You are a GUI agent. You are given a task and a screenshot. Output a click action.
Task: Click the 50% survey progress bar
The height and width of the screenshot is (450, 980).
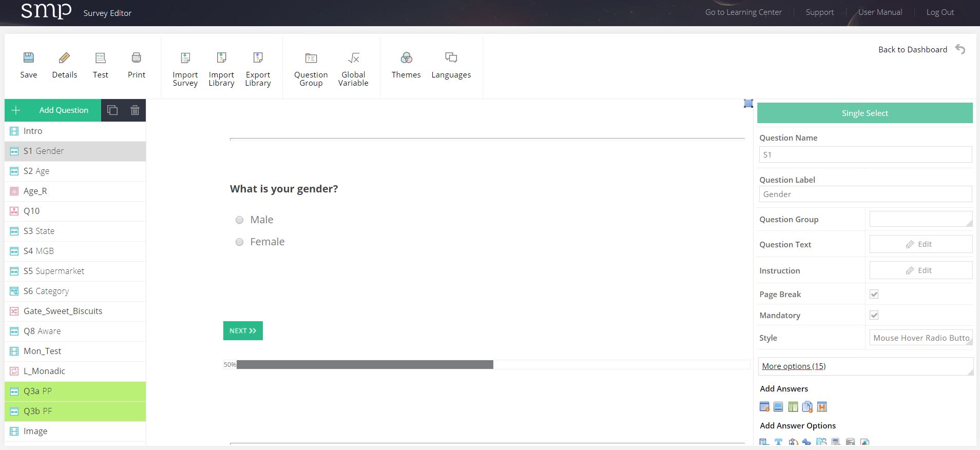click(364, 365)
